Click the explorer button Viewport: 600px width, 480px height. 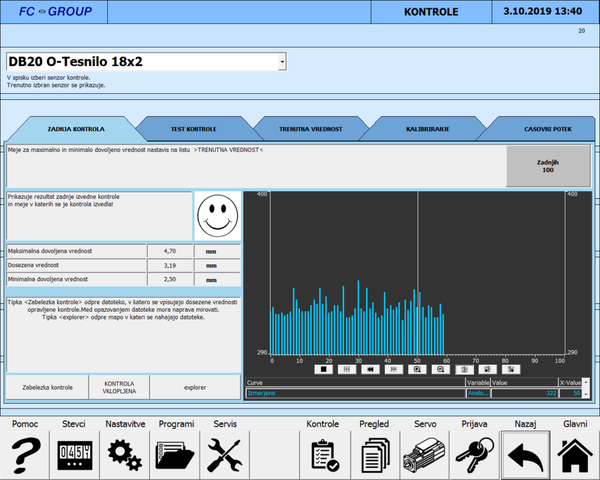(x=194, y=386)
